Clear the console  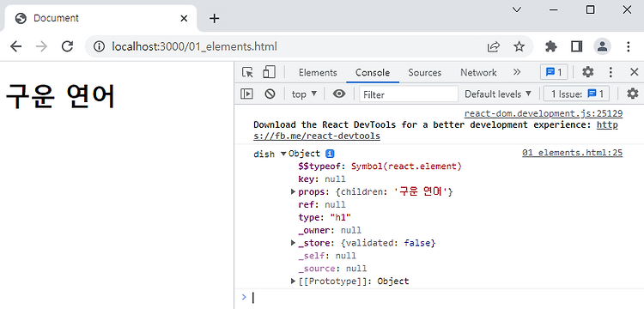click(x=270, y=94)
